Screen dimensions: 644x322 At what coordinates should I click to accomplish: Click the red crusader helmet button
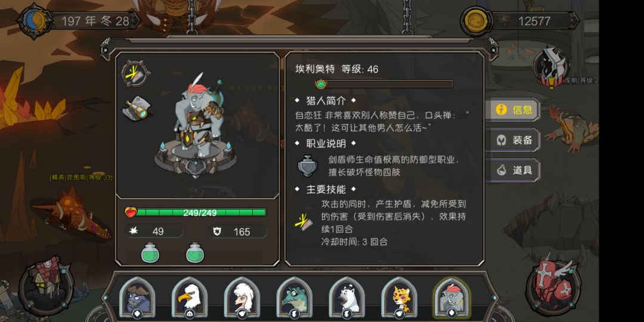552,283
